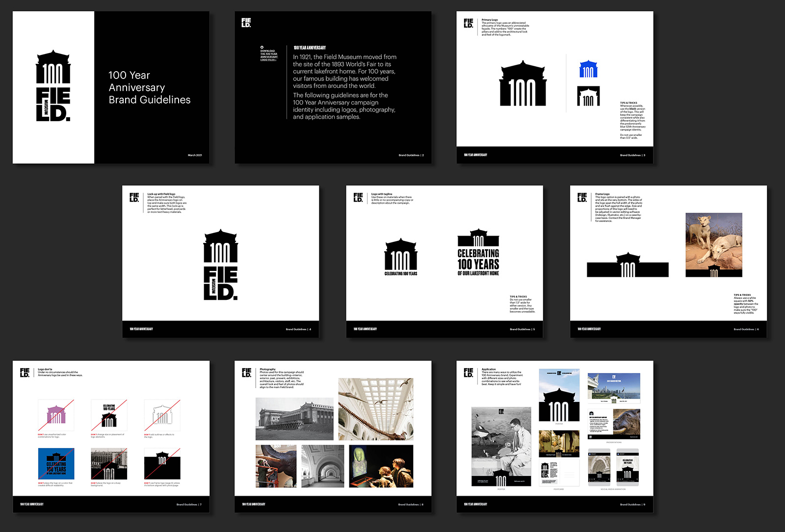Click the phone mockup reading 'Celebrating 100 Years'

click(628, 467)
